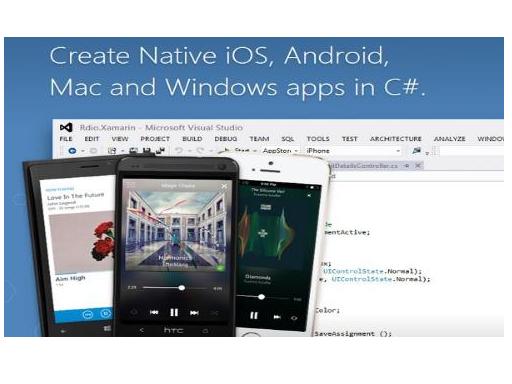Click the repeat icon left of previous track
This screenshot has height=384, width=512.
(134, 312)
